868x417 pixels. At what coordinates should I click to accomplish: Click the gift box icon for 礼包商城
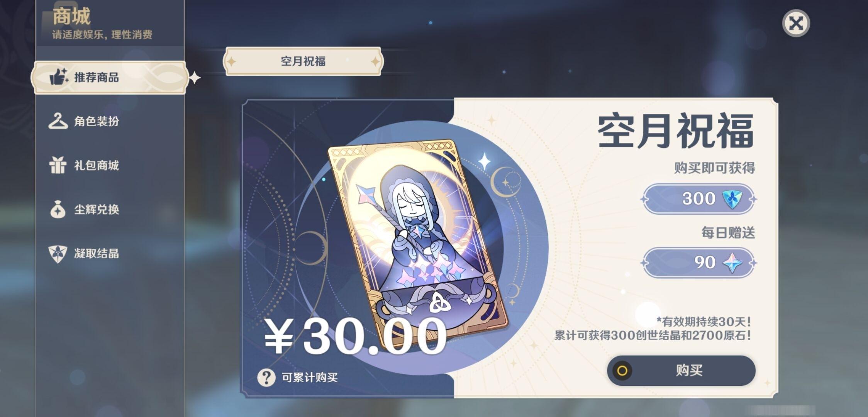pyautogui.click(x=58, y=165)
